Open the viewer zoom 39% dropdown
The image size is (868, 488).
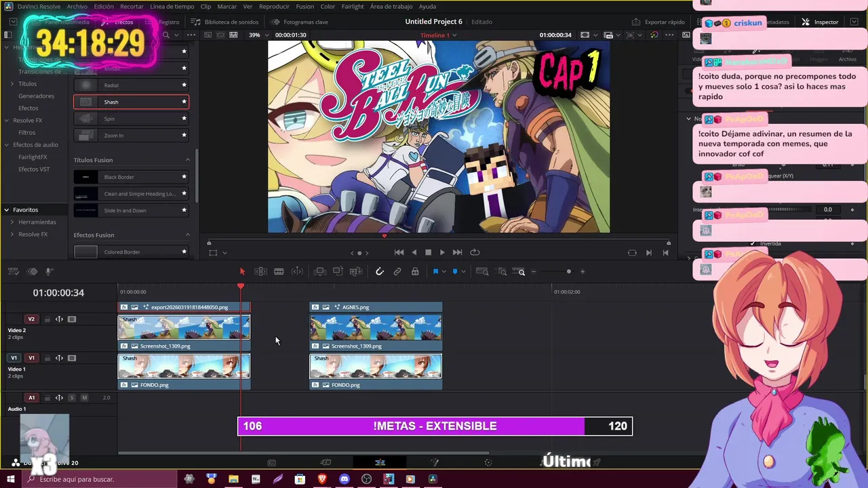click(258, 35)
